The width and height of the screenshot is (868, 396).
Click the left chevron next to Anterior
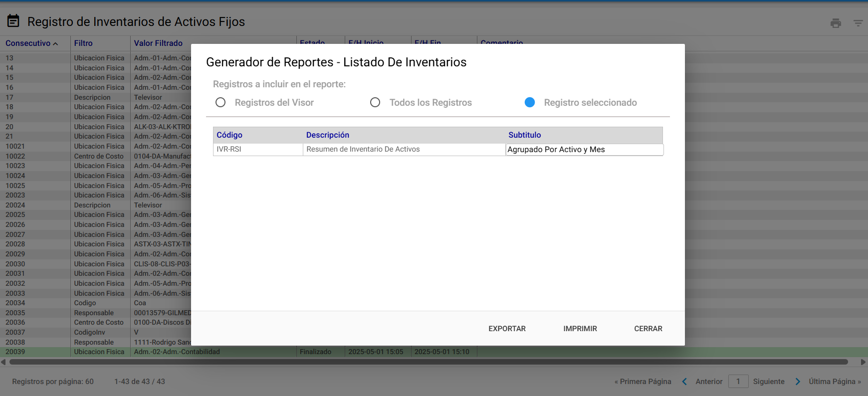pyautogui.click(x=684, y=382)
